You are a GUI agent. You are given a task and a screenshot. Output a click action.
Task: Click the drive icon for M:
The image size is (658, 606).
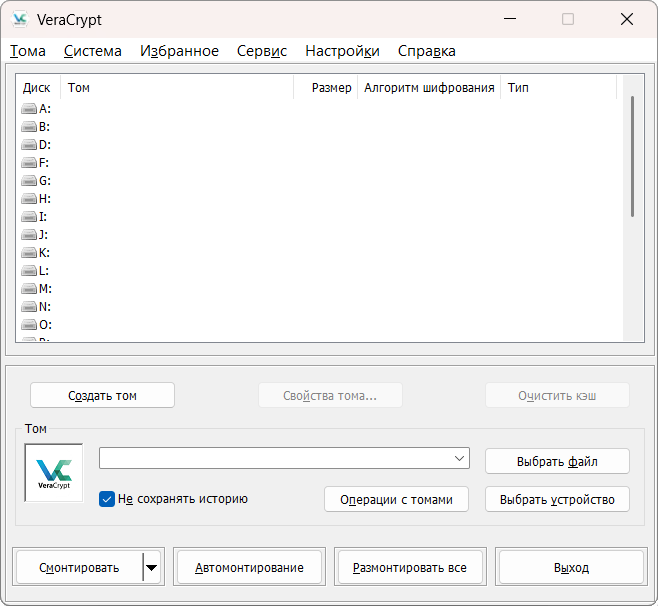29,289
